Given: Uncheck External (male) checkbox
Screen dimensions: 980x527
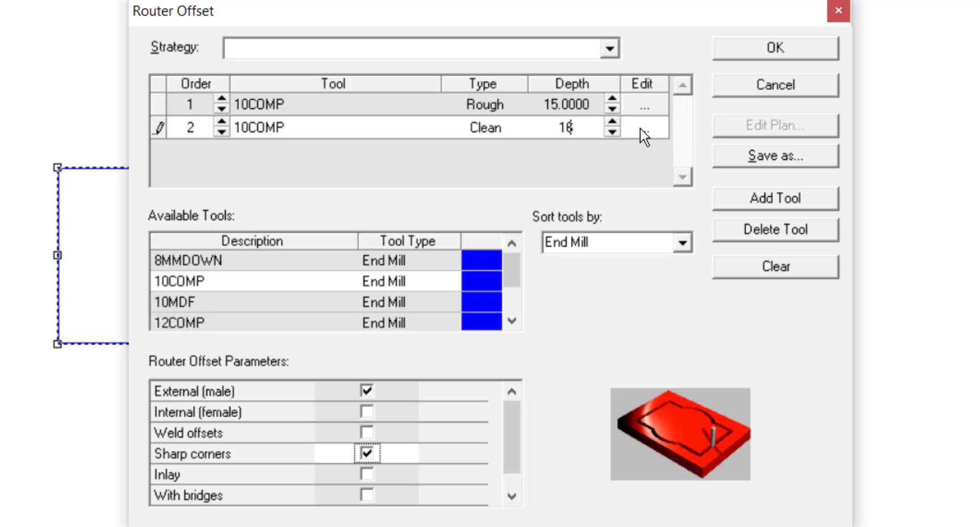Looking at the screenshot, I should (366, 391).
